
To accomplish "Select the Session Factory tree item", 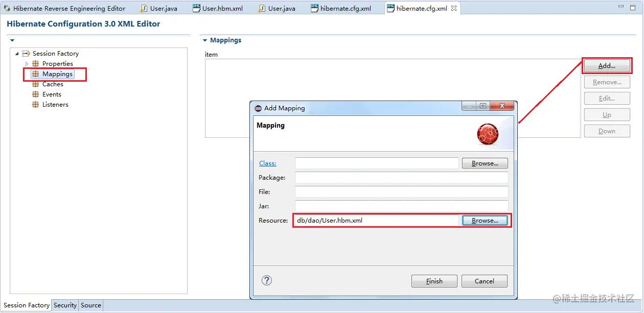I will pyautogui.click(x=55, y=54).
